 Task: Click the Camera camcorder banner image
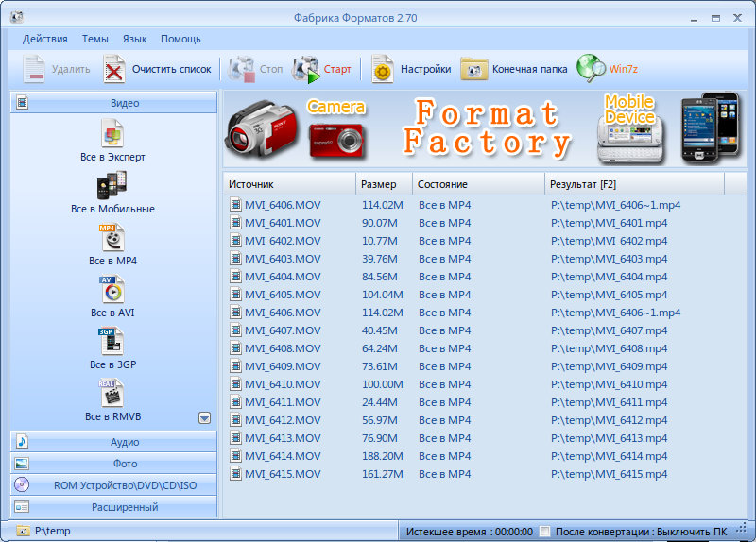pos(262,127)
